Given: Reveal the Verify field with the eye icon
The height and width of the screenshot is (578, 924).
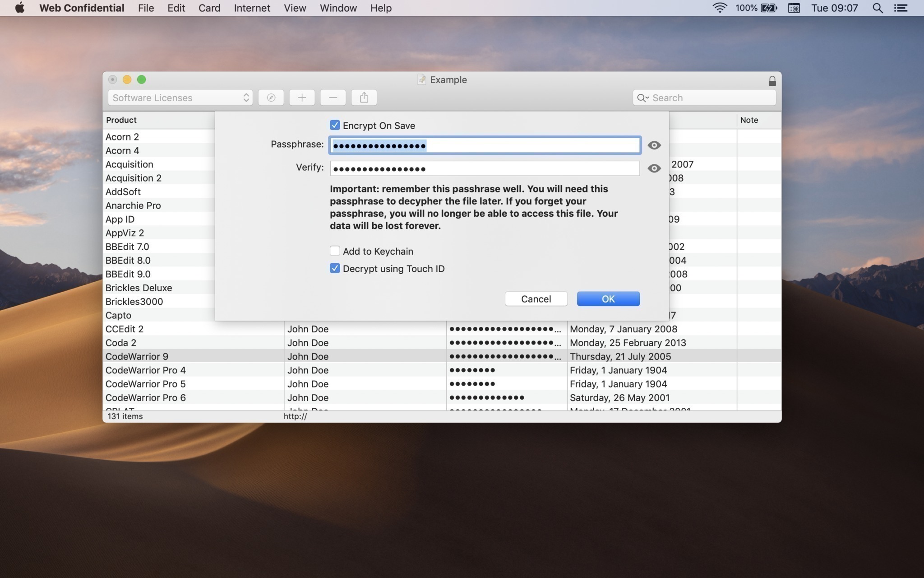Looking at the screenshot, I should coord(654,168).
